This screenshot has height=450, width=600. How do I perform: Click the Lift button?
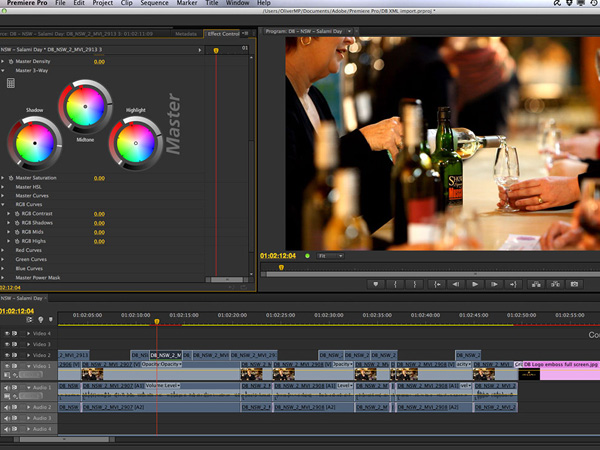(x=536, y=284)
